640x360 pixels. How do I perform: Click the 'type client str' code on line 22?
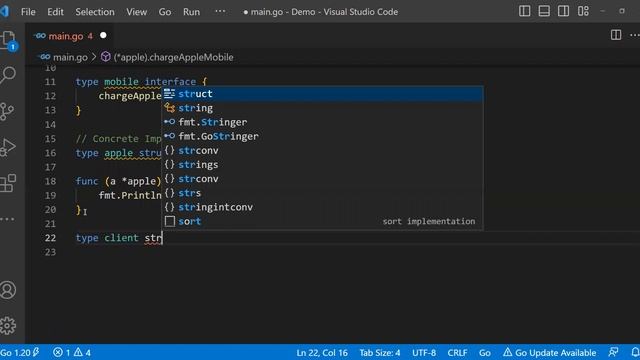point(119,238)
